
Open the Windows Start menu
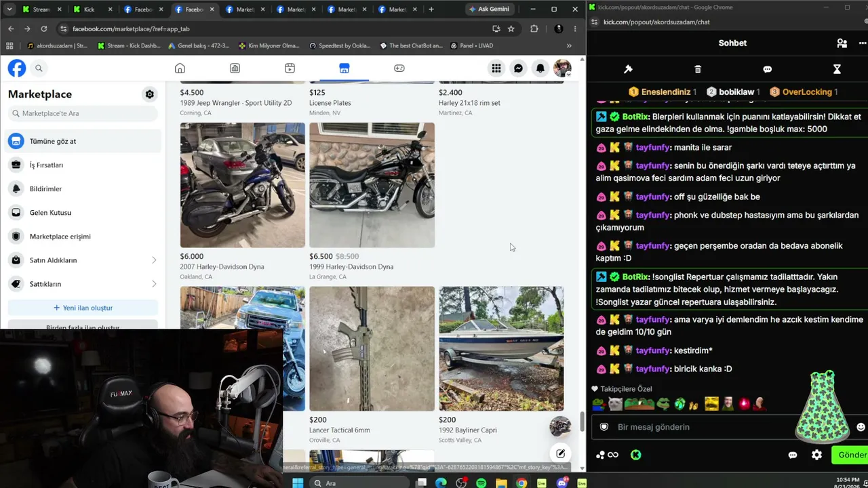pos(298,483)
